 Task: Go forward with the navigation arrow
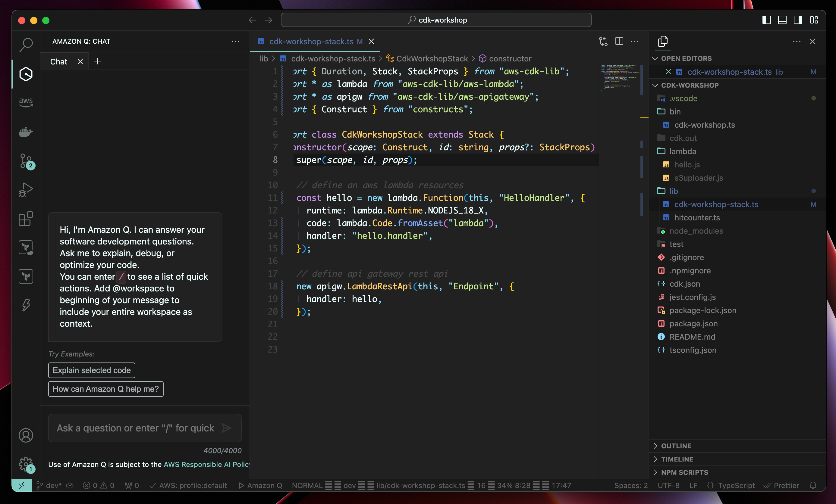click(269, 20)
